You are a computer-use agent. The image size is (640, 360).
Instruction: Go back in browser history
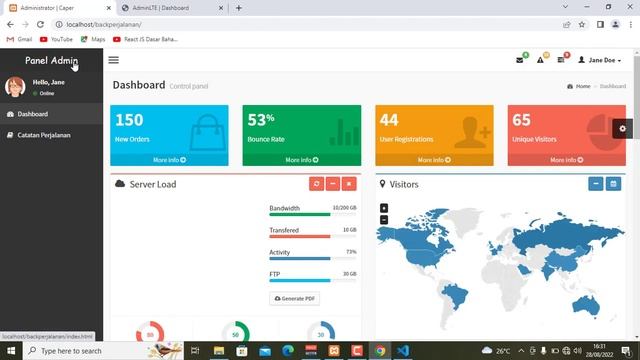(10, 24)
